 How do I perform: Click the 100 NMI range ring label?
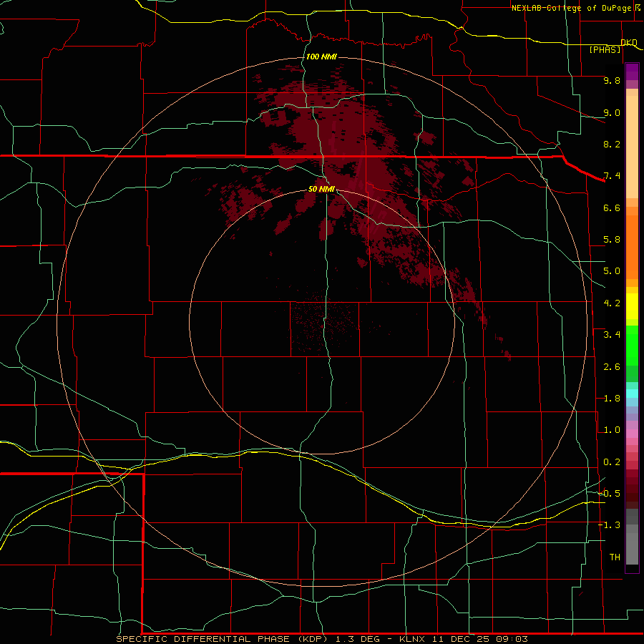tap(321, 57)
